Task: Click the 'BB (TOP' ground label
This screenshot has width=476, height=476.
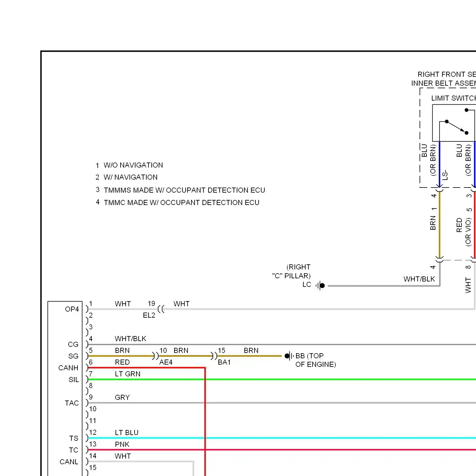Action: coord(309,356)
